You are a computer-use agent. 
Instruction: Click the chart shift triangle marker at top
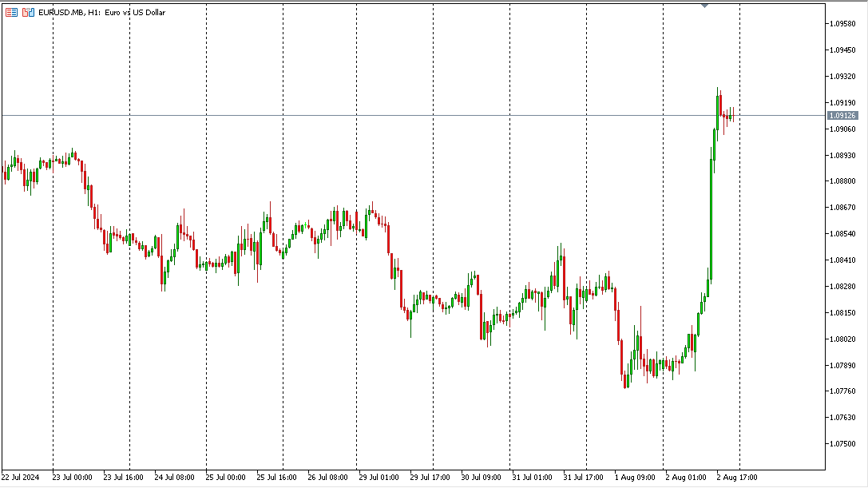point(704,6)
